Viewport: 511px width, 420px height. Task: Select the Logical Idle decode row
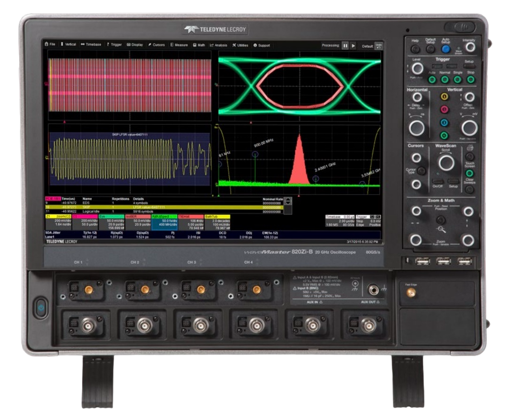164,211
